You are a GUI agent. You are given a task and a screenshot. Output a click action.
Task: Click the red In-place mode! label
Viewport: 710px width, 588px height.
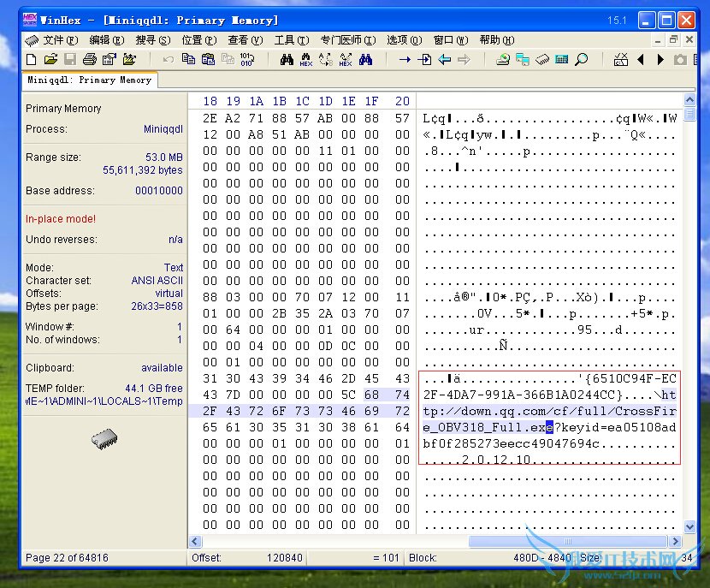61,218
